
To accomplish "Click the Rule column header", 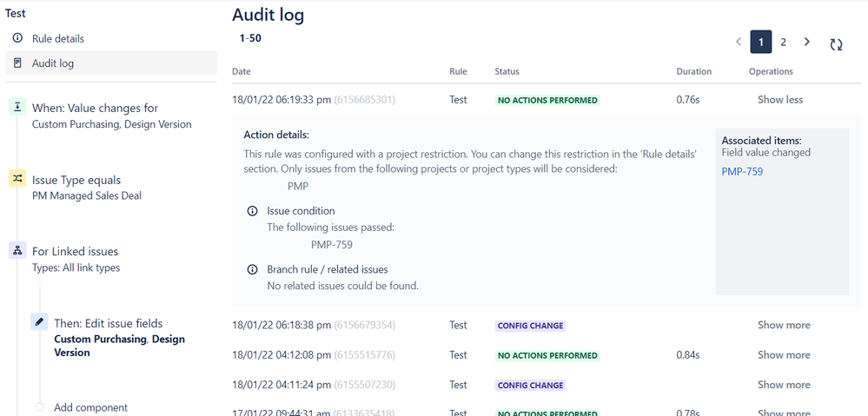I will [458, 71].
